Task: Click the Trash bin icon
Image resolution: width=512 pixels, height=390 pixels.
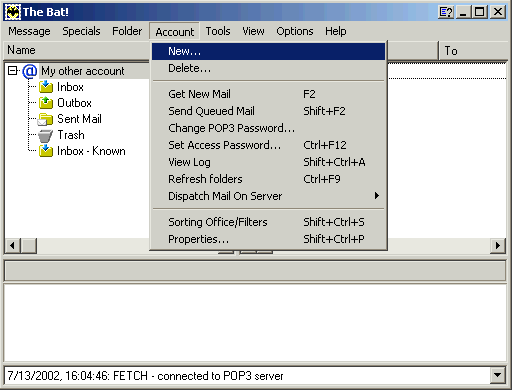Action: point(45,135)
